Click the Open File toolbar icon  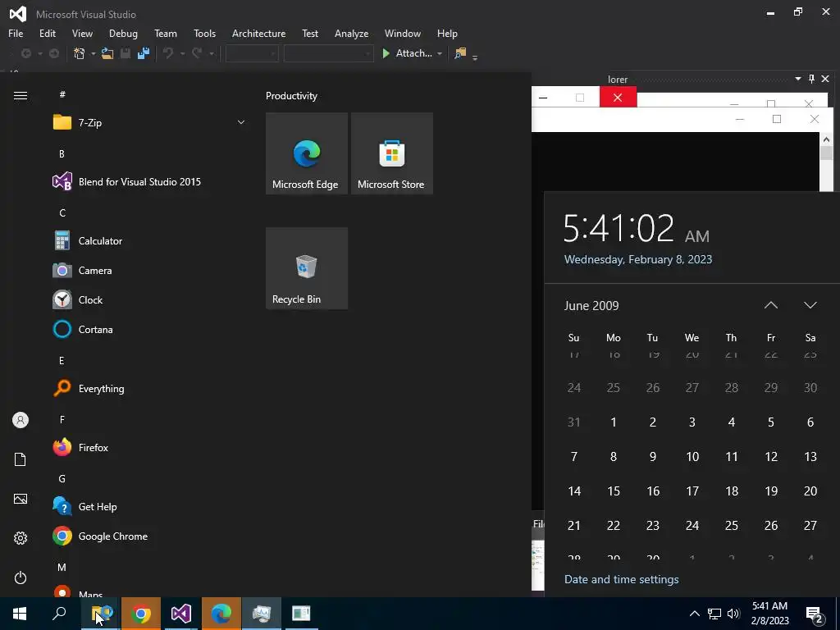coord(107,53)
